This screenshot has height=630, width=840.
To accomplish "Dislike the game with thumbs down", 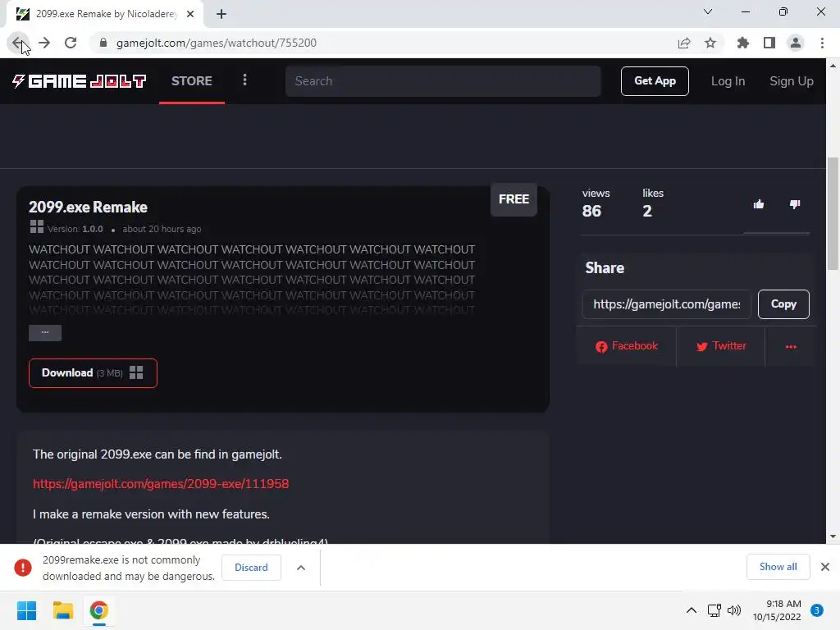I will coord(795,204).
